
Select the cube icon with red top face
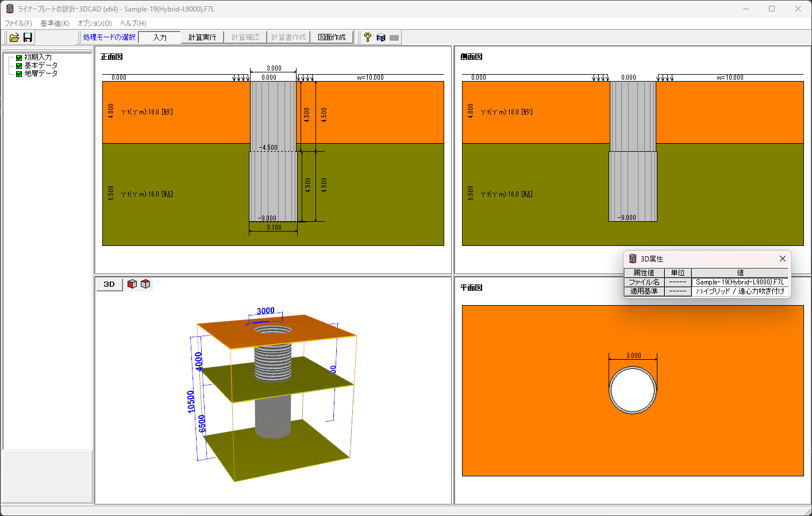(145, 284)
